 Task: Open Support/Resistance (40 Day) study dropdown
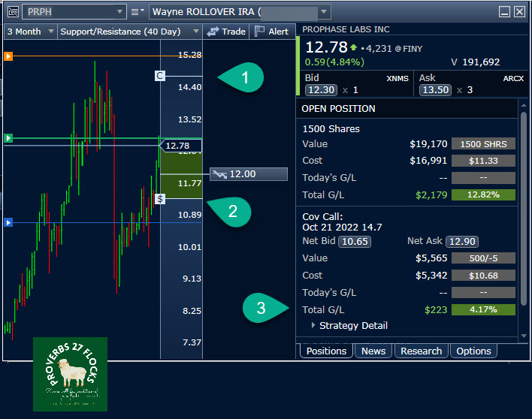[x=195, y=32]
